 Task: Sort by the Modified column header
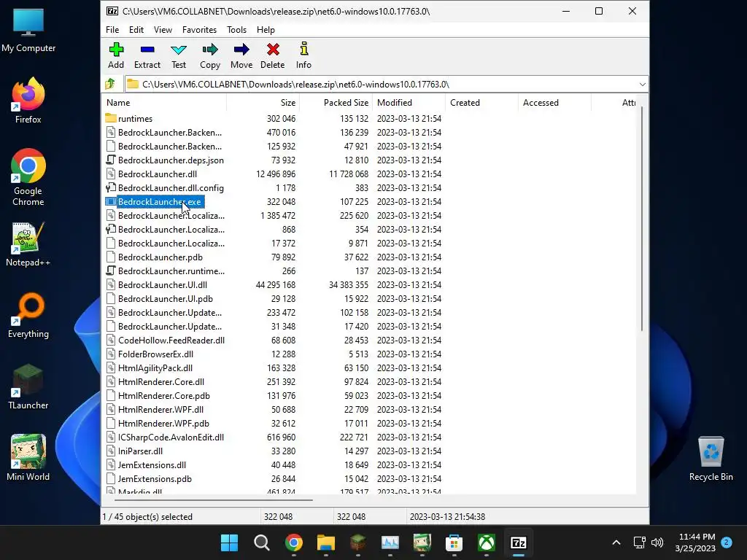coord(409,102)
